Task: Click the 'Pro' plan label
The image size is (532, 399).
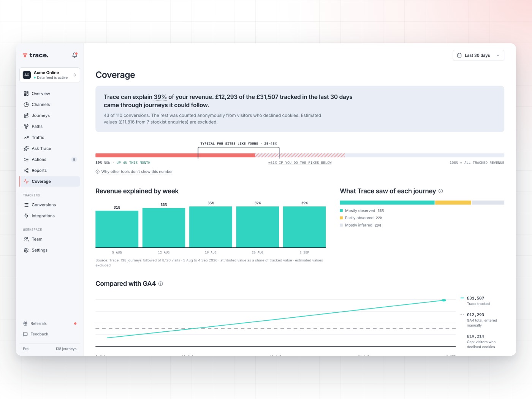Action: tap(25, 349)
